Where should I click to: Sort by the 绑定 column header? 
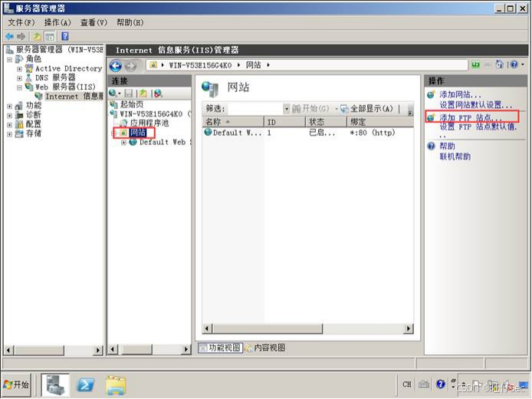379,122
